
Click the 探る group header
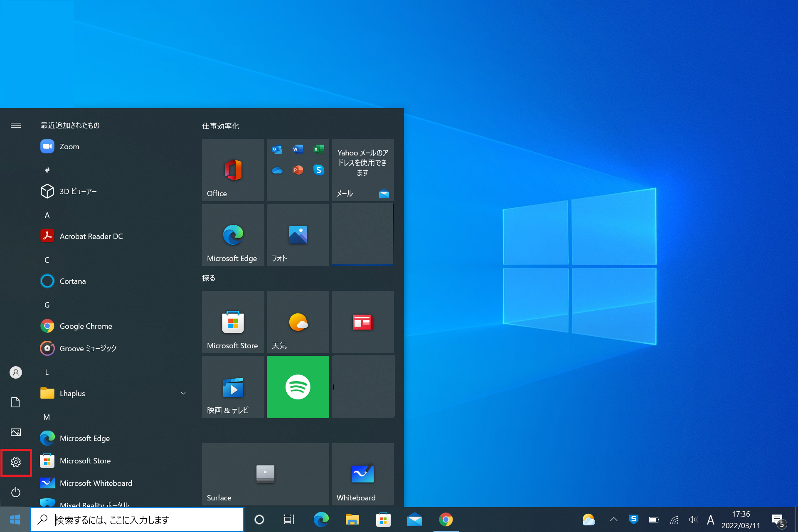[x=209, y=278]
